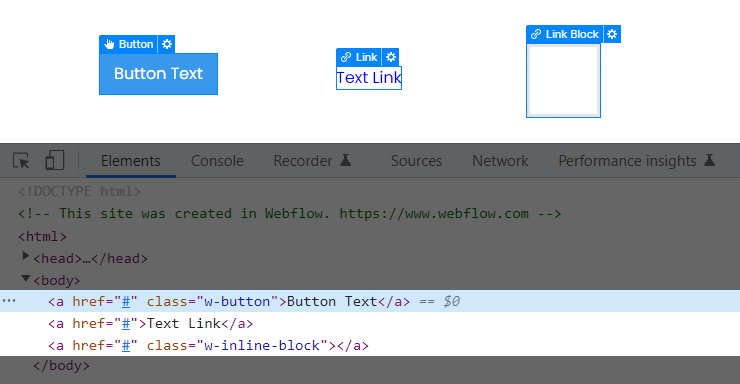
Task: Select the w-button anchor row
Action: click(370, 301)
